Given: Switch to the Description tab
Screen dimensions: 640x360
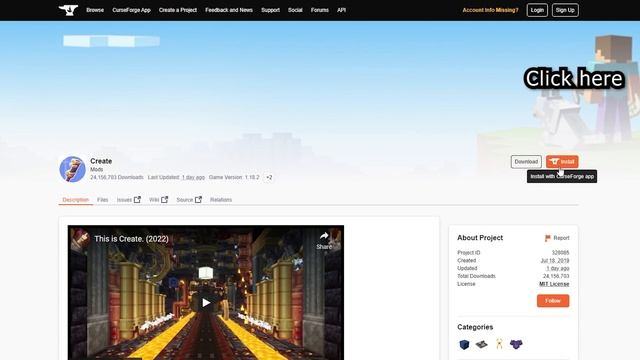Looking at the screenshot, I should tap(76, 200).
